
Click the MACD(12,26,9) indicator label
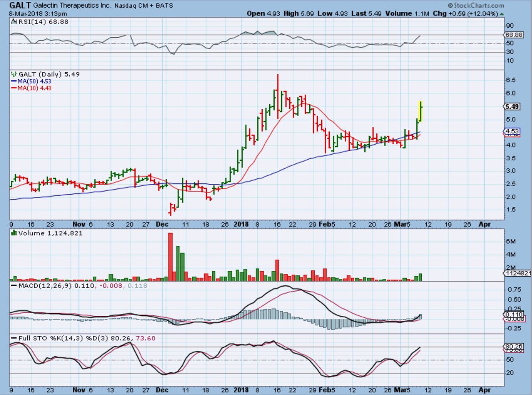(39, 285)
